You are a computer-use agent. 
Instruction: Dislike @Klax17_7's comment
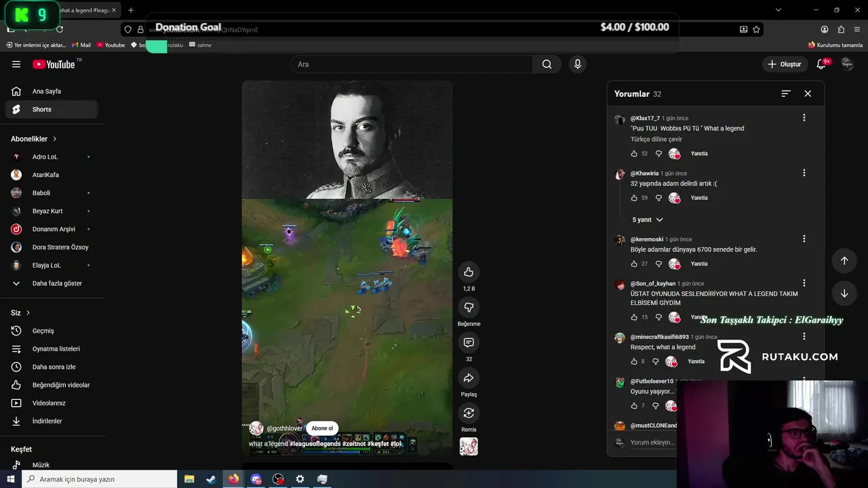coord(658,154)
